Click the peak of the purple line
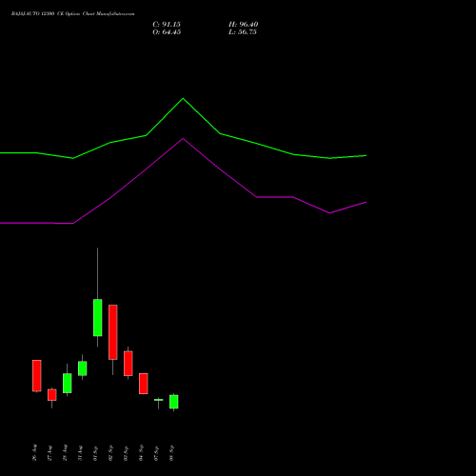Image resolution: width=476 pixels, height=476 pixels. (x=183, y=139)
